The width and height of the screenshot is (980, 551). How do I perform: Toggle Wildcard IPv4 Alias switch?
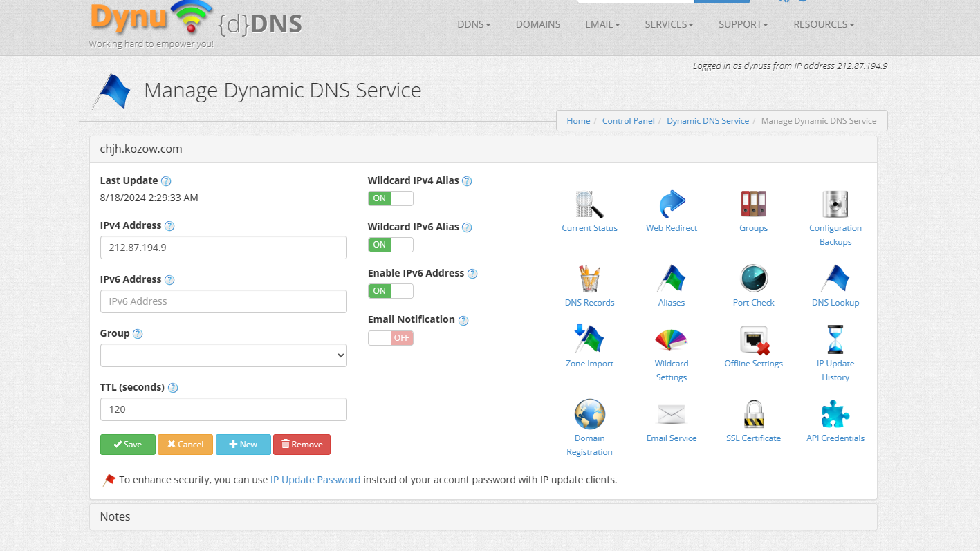pos(391,198)
